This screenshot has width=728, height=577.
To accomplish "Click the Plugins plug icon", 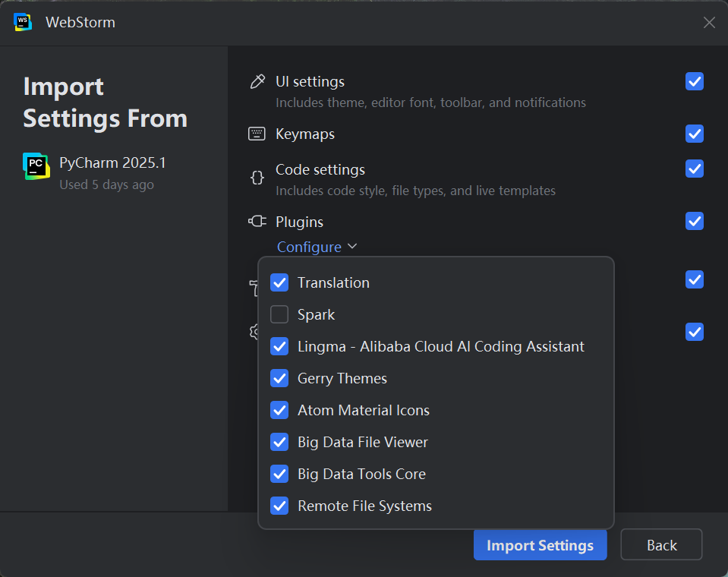I will (x=257, y=222).
